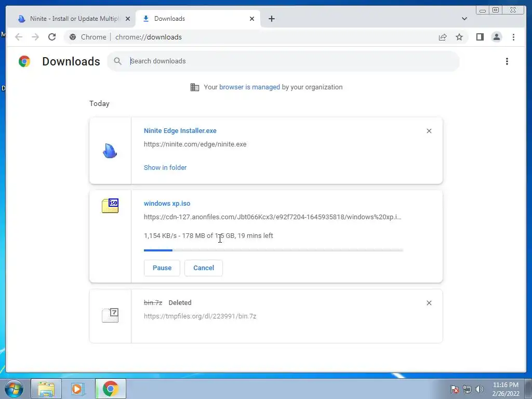Remove the deleted bin.7z entry

point(429,303)
